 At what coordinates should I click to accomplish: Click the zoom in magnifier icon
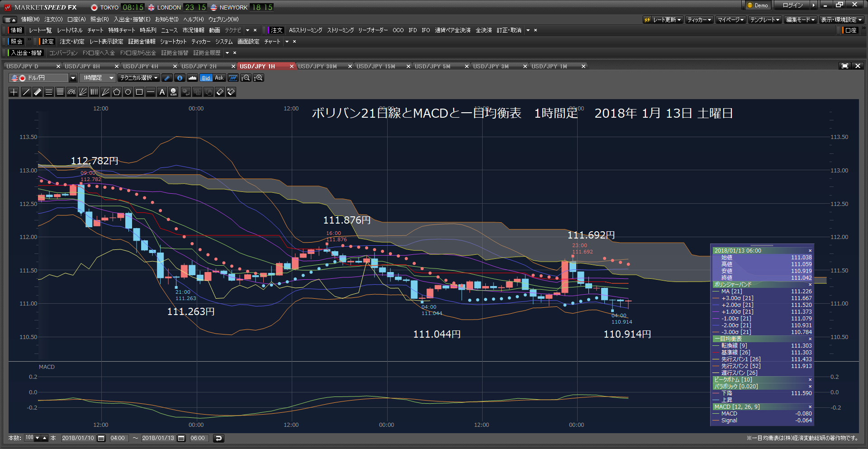258,78
